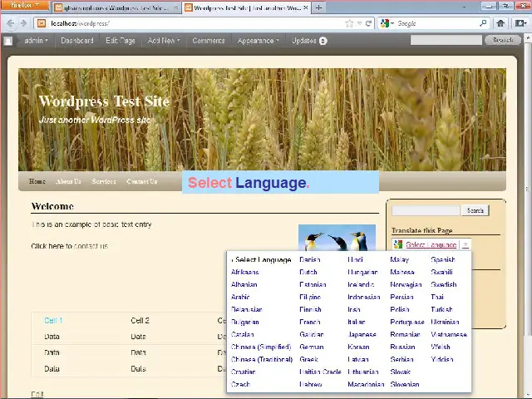
Task: Choose Danish from the language list
Action: tap(310, 259)
